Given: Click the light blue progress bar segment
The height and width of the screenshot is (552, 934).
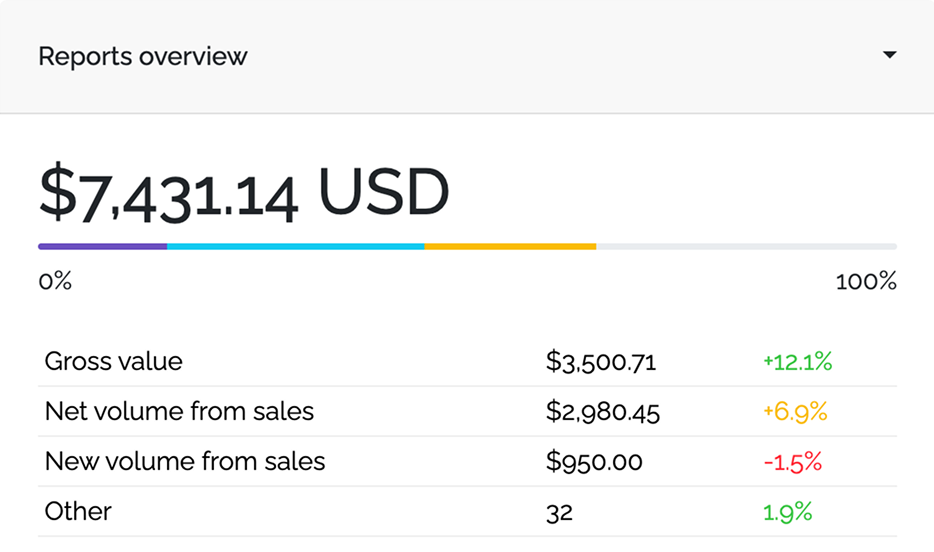Looking at the screenshot, I should [295, 246].
